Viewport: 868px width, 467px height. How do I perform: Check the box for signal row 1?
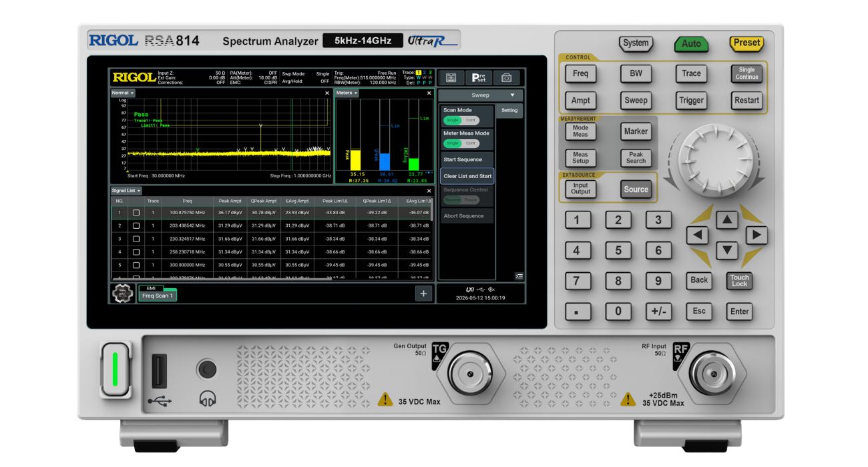(136, 213)
